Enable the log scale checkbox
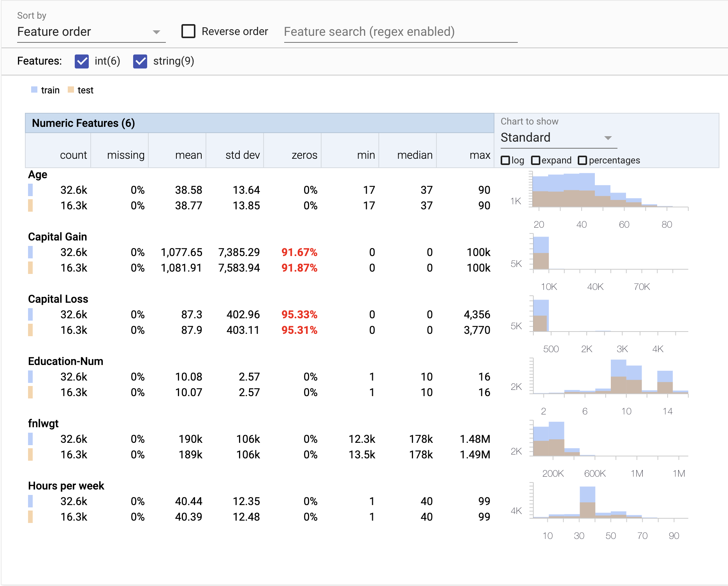 point(505,160)
